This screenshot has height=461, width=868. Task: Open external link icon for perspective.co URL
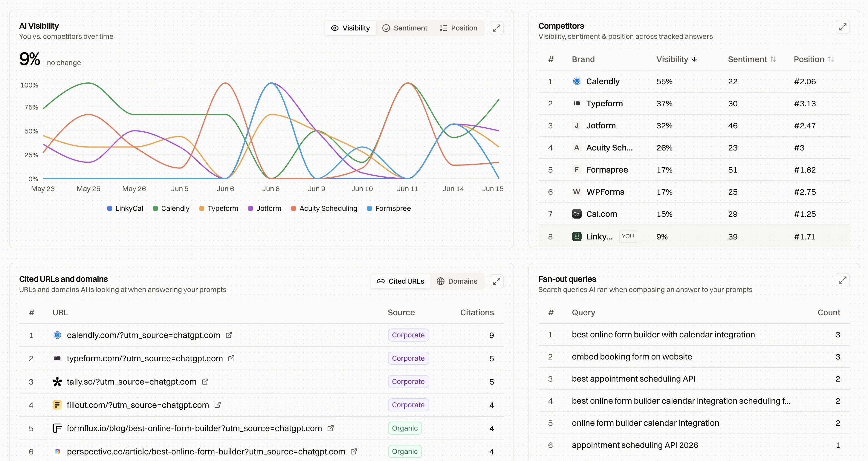pyautogui.click(x=354, y=451)
